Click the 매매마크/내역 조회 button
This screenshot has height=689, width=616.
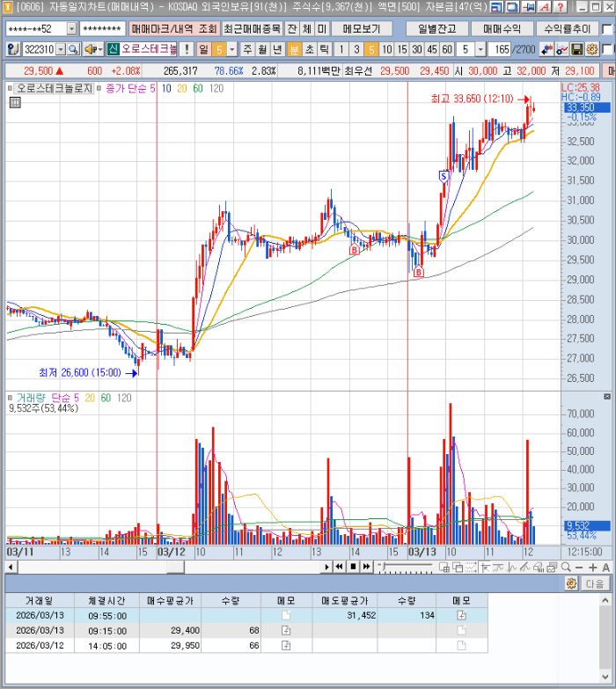pos(174,29)
